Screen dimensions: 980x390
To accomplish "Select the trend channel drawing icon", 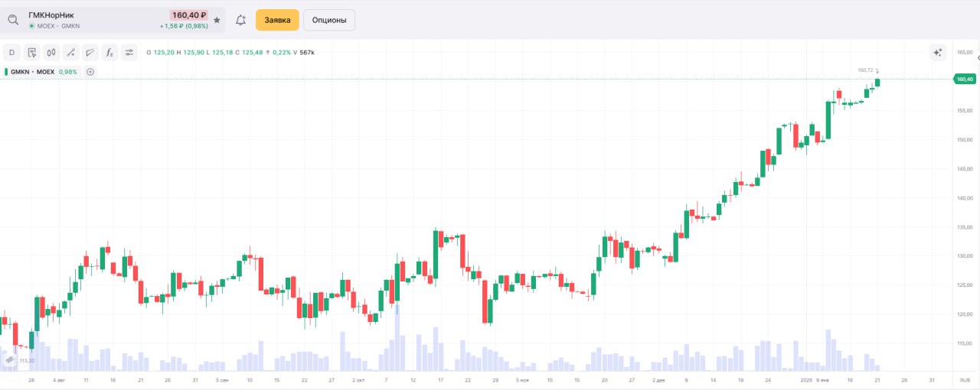I will (x=90, y=52).
